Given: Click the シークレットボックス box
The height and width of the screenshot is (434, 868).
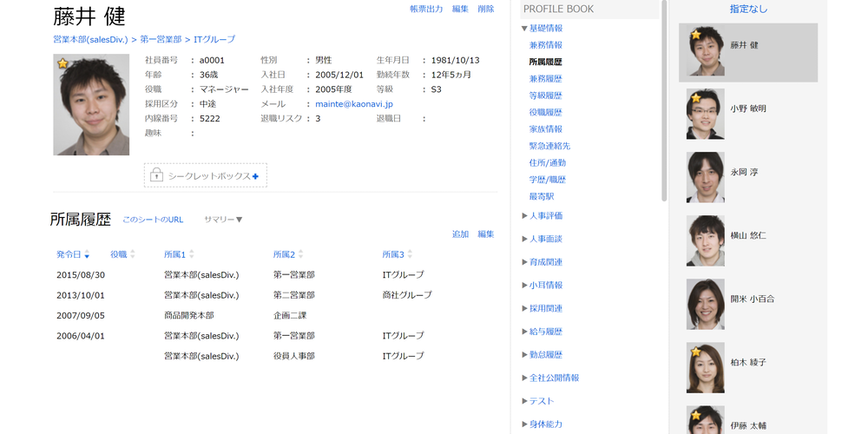Looking at the screenshot, I should coord(206,175).
